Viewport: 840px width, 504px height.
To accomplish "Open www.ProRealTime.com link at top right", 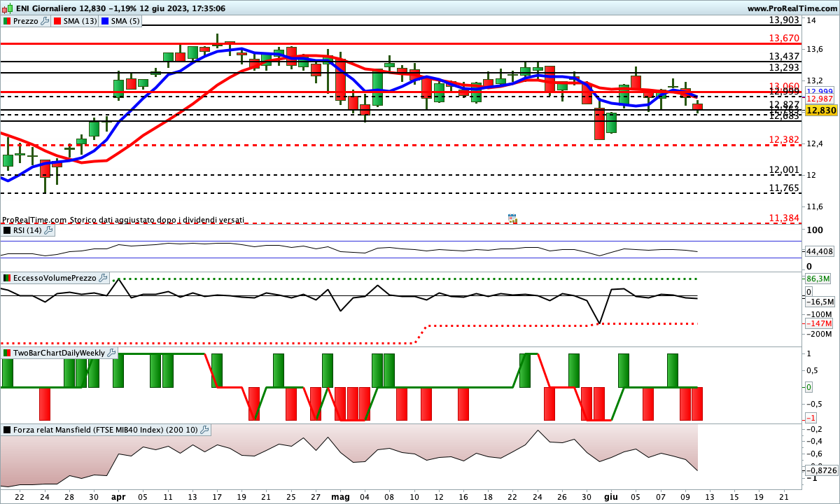I will 792,8.
